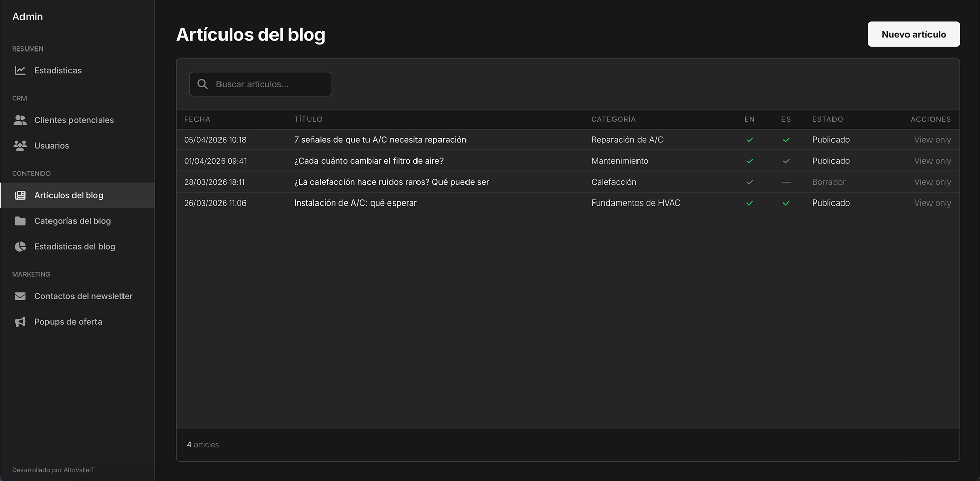This screenshot has width=980, height=481.
Task: Open Usuarios via its group icon
Action: [x=20, y=145]
